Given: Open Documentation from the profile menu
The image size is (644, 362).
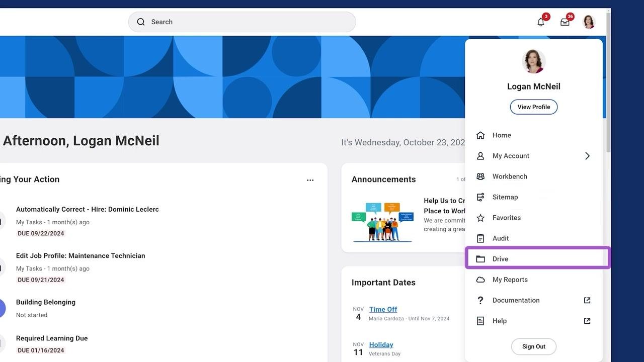Looking at the screenshot, I should coord(534,300).
